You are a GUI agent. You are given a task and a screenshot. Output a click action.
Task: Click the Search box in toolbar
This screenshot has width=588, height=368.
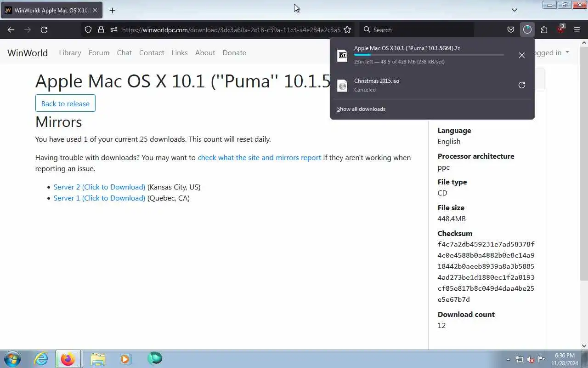coord(417,29)
